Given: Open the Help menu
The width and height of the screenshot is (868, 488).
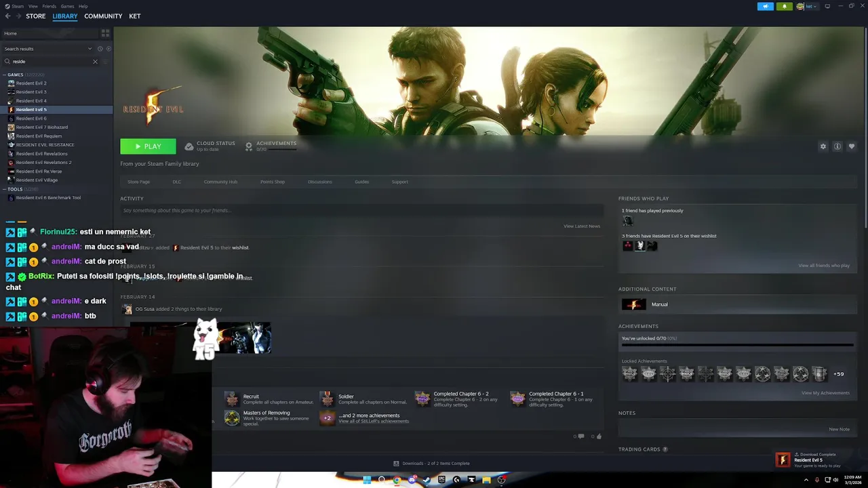Looking at the screenshot, I should coord(83,6).
